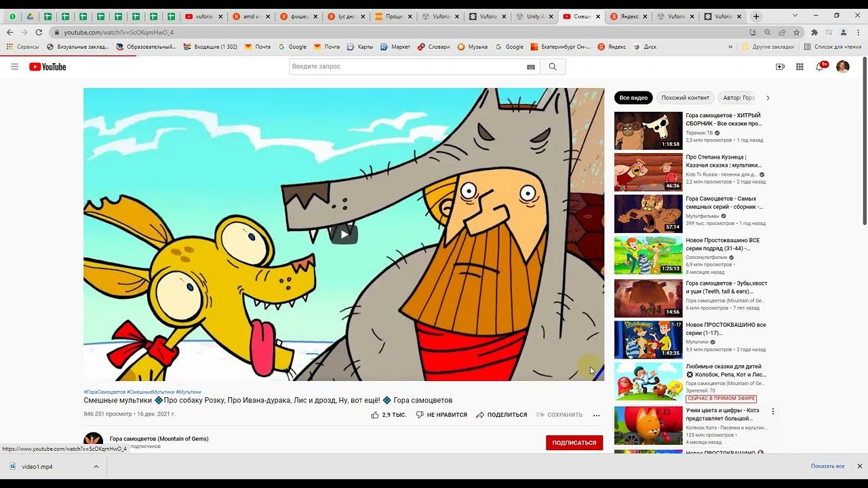Open a new browser tab
Viewport: 868px width, 488px height.
point(756,16)
